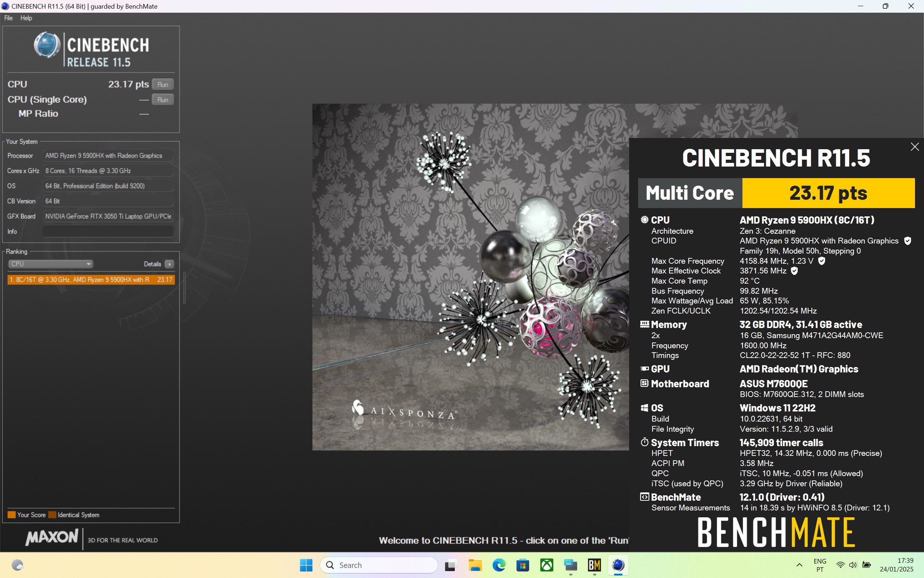Click the Cores x GHz field value

click(108, 171)
